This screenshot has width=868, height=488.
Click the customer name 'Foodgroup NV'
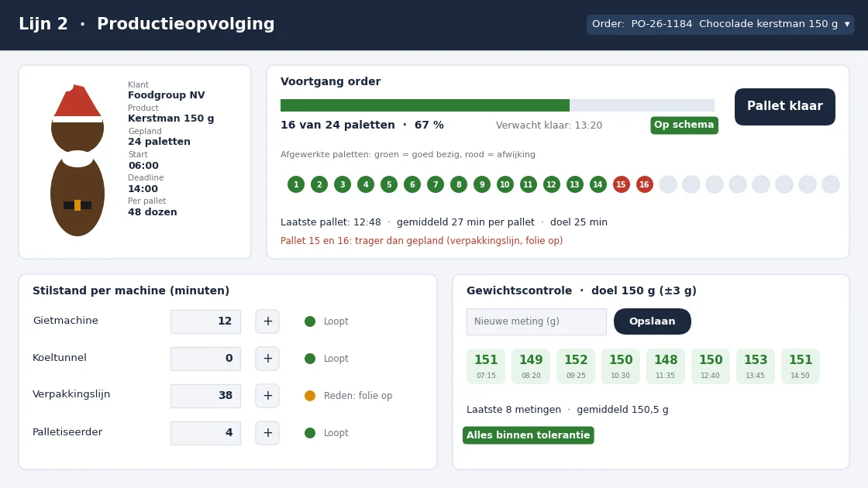(x=166, y=95)
